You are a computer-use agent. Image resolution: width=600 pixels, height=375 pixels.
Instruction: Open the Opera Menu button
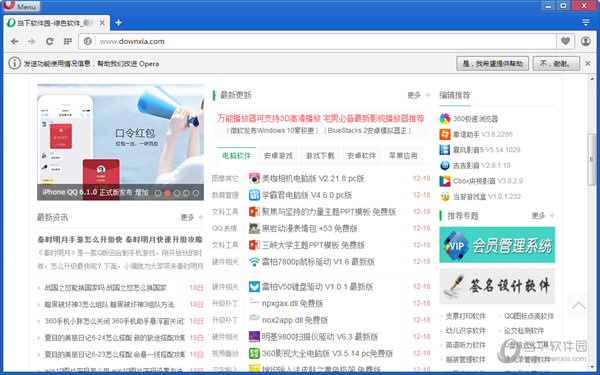point(21,6)
